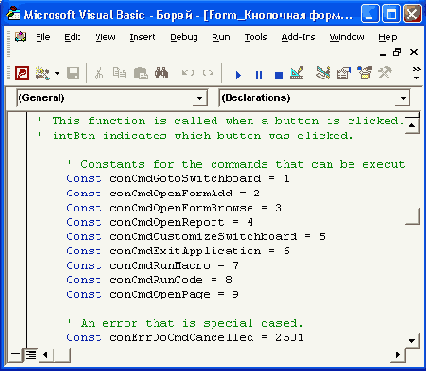This screenshot has width=426, height=371.
Task: Click the Undo arrow icon
Action: pos(188,73)
